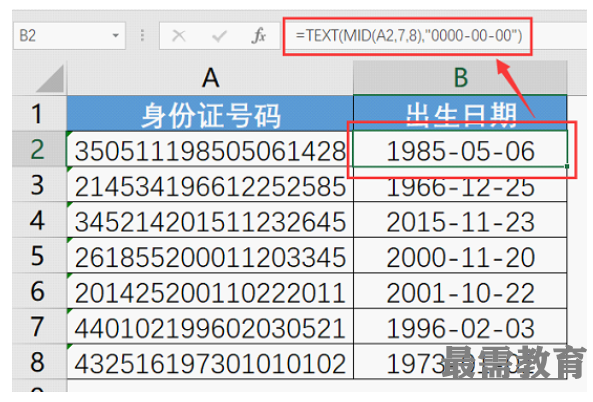Image resolution: width=593 pixels, height=402 pixels.
Task: Click cell showing 2000-11-20
Action: pos(460,255)
